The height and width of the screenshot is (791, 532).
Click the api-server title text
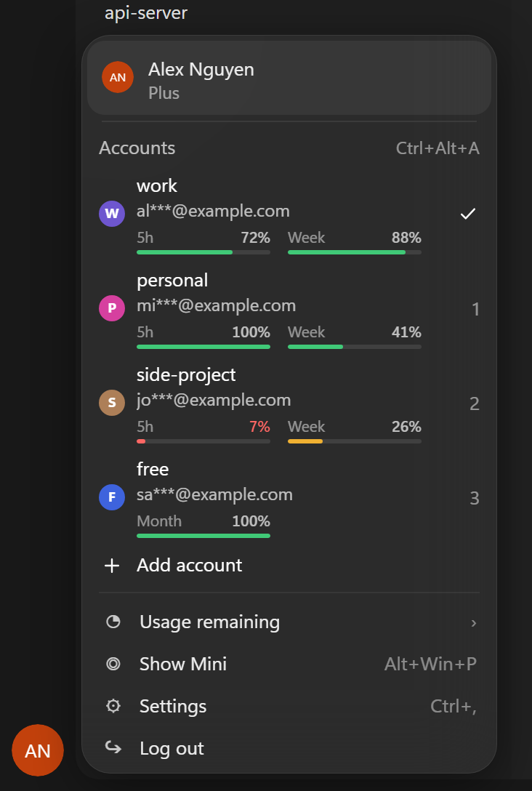click(146, 13)
